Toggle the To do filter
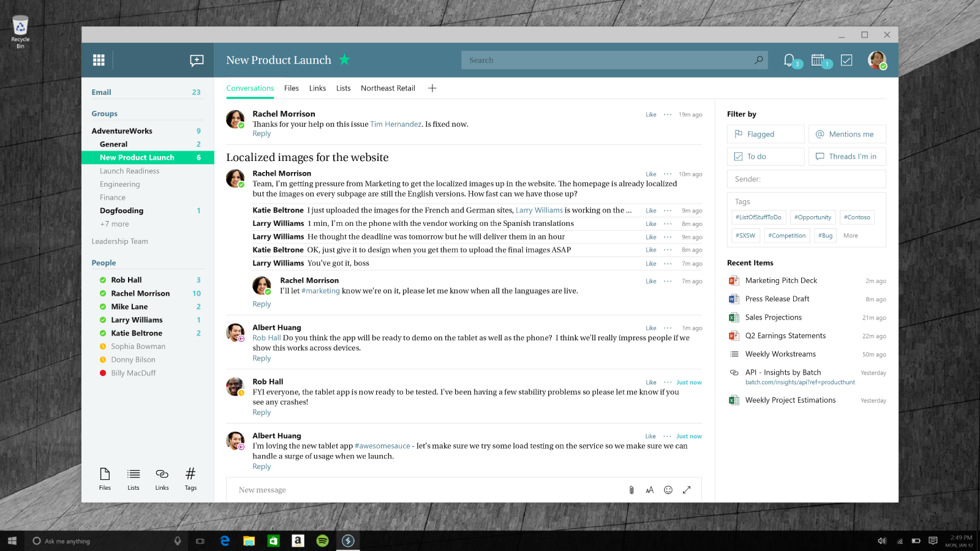 pos(766,157)
